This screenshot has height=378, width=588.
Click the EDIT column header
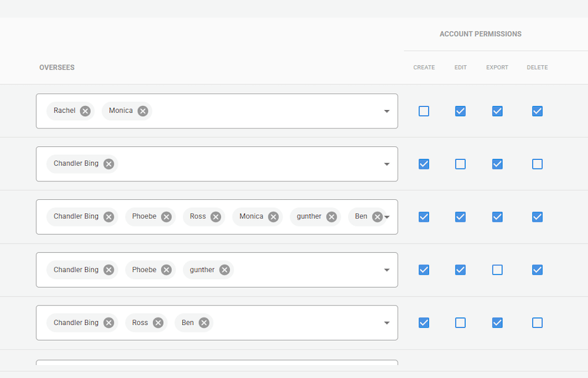[x=460, y=67]
